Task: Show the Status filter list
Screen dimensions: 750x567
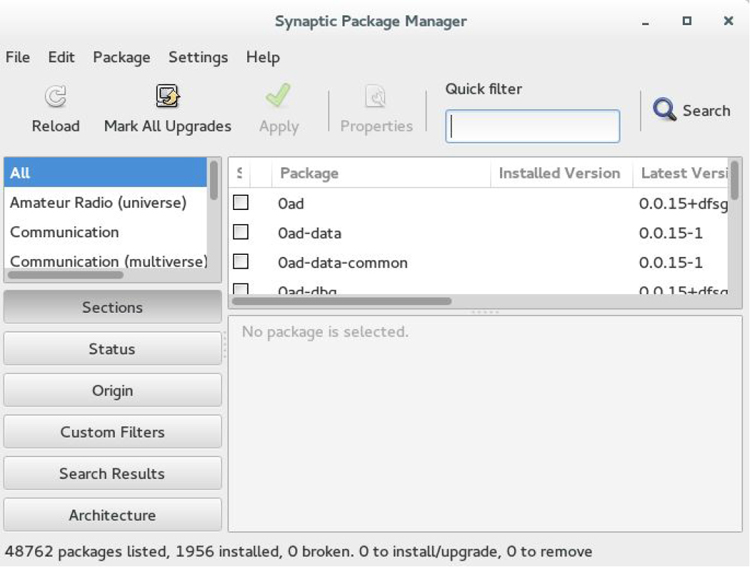Action: (x=112, y=349)
